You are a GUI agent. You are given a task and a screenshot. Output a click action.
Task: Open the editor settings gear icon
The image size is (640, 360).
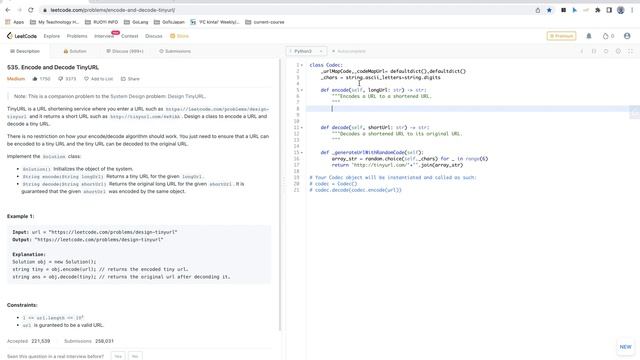pos(618,51)
